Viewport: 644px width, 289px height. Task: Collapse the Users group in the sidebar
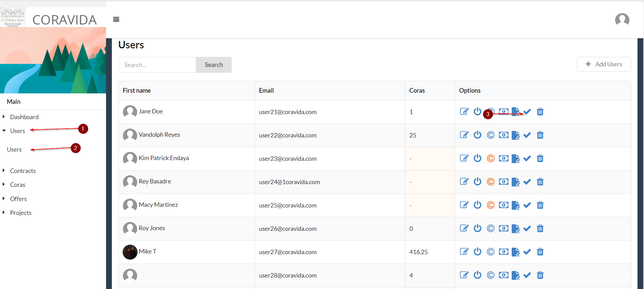coord(17,131)
